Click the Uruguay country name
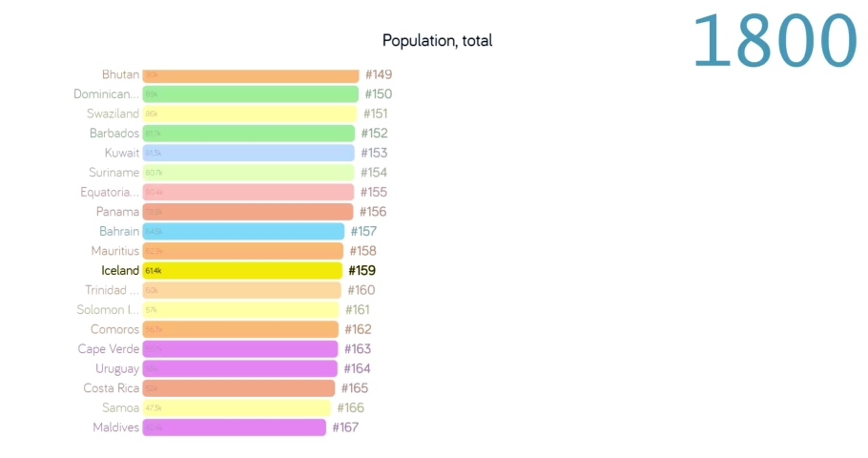 (x=117, y=369)
